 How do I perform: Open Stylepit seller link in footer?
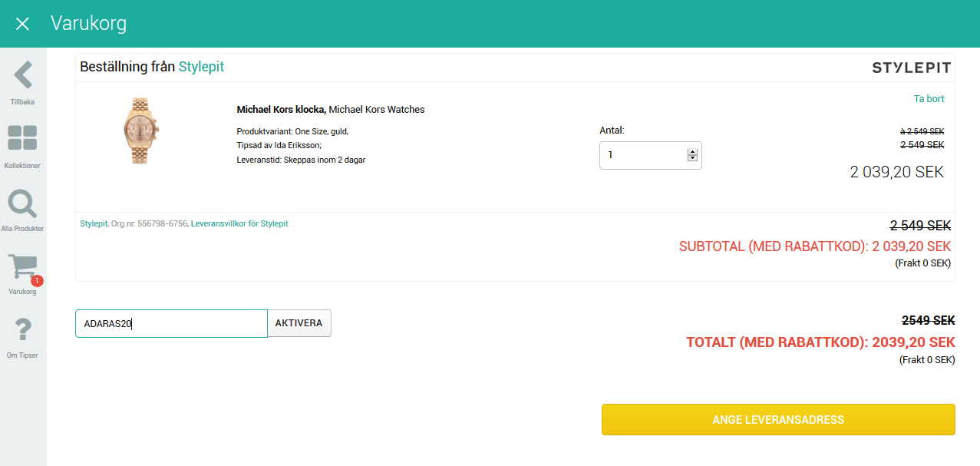point(94,223)
